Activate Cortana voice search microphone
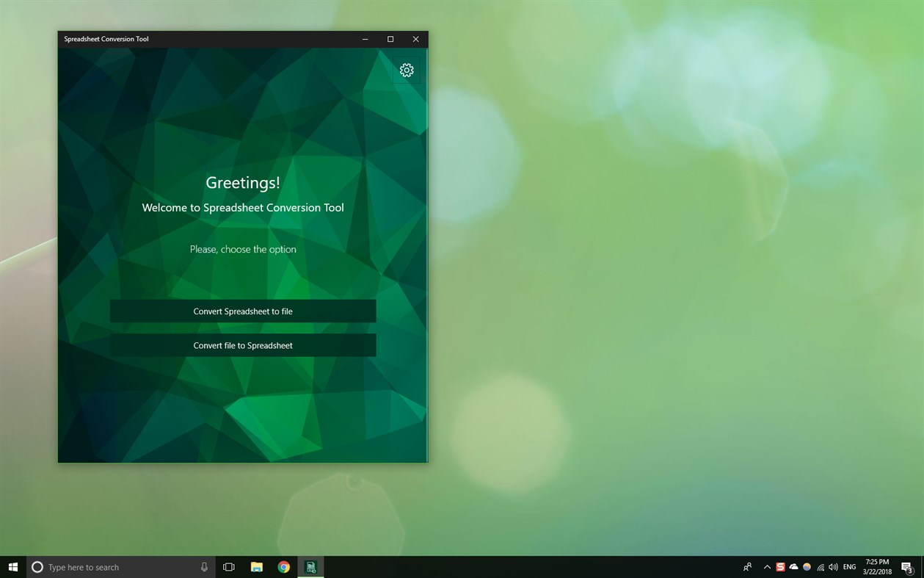The height and width of the screenshot is (578, 924). coord(203,566)
